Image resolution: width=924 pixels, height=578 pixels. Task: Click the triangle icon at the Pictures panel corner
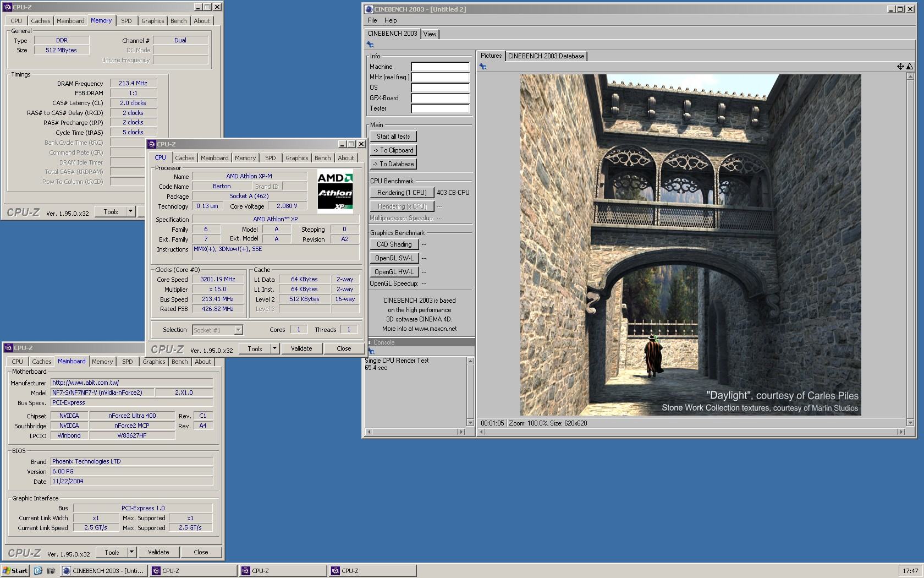click(x=910, y=66)
